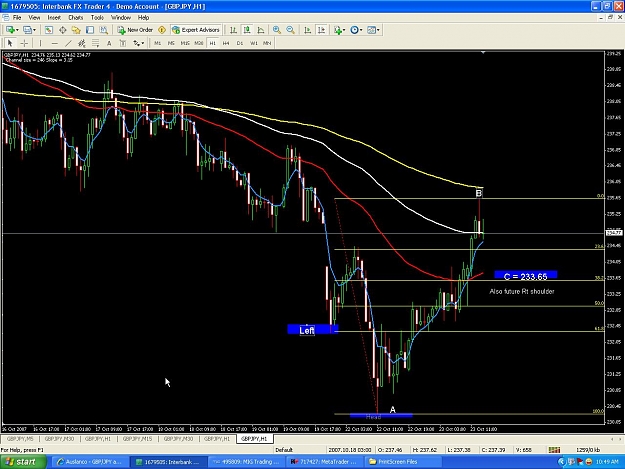Select the 'C = 233.65' chart label
625x469 pixels.
525,276
